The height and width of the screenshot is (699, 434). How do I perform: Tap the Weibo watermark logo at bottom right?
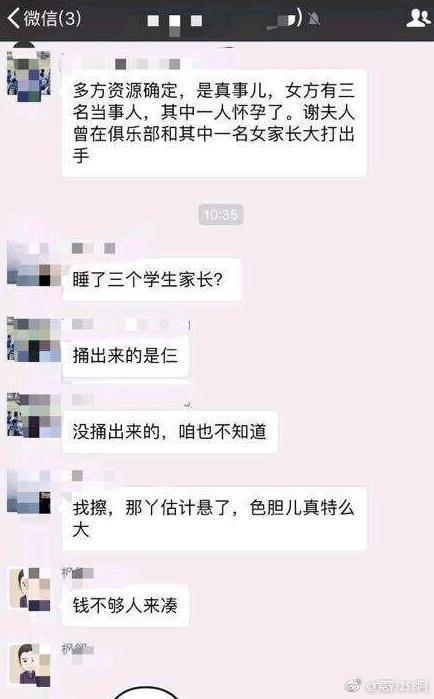[x=354, y=685]
